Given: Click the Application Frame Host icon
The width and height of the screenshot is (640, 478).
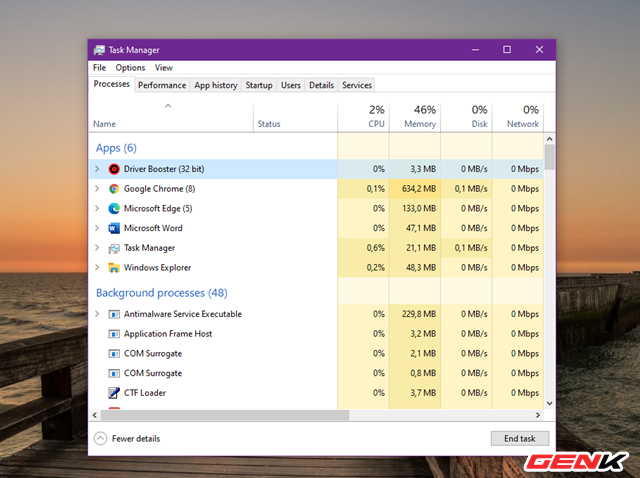Looking at the screenshot, I should point(114,334).
